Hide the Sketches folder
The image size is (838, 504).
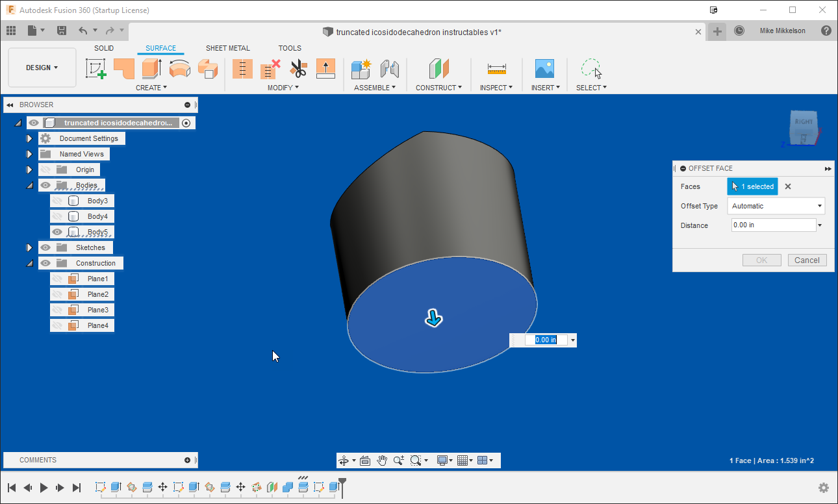click(x=45, y=247)
